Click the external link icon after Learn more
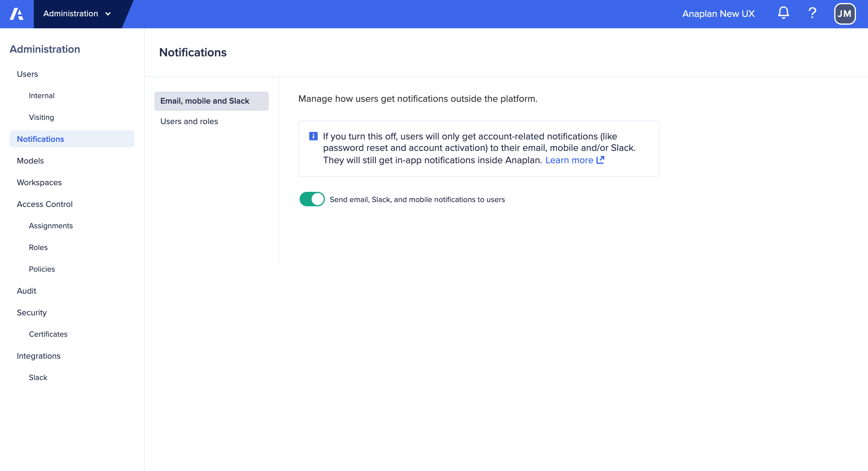Image resolution: width=868 pixels, height=471 pixels. click(x=600, y=160)
